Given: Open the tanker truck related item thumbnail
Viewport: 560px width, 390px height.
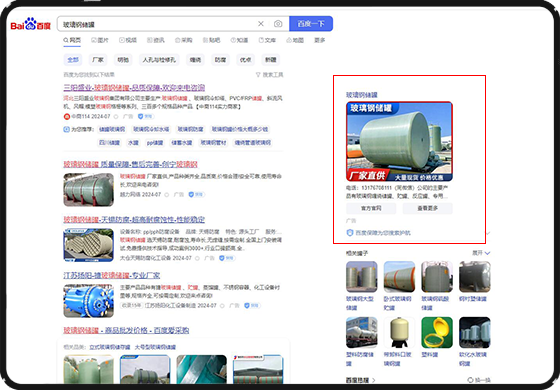Looking at the screenshot, I should pyautogui.click(x=361, y=332).
